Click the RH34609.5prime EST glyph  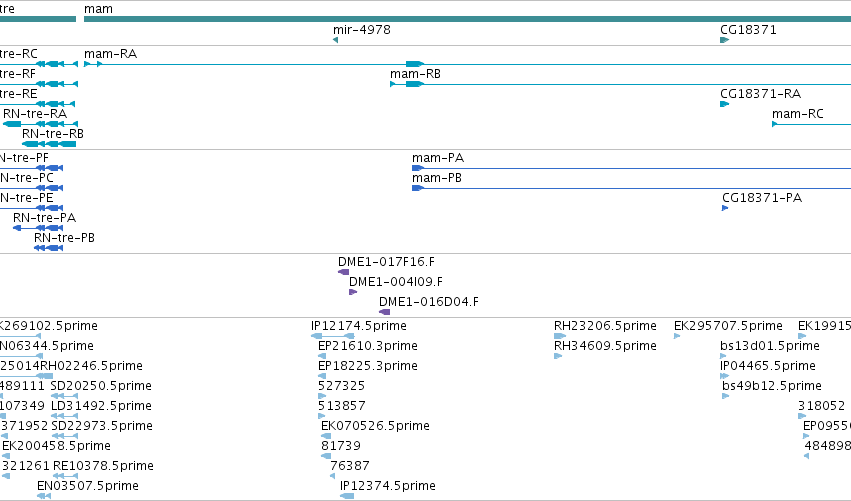558,356
